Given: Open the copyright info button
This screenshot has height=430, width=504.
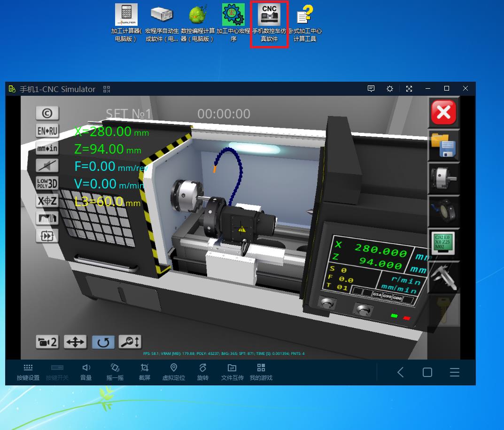Looking at the screenshot, I should point(47,113).
